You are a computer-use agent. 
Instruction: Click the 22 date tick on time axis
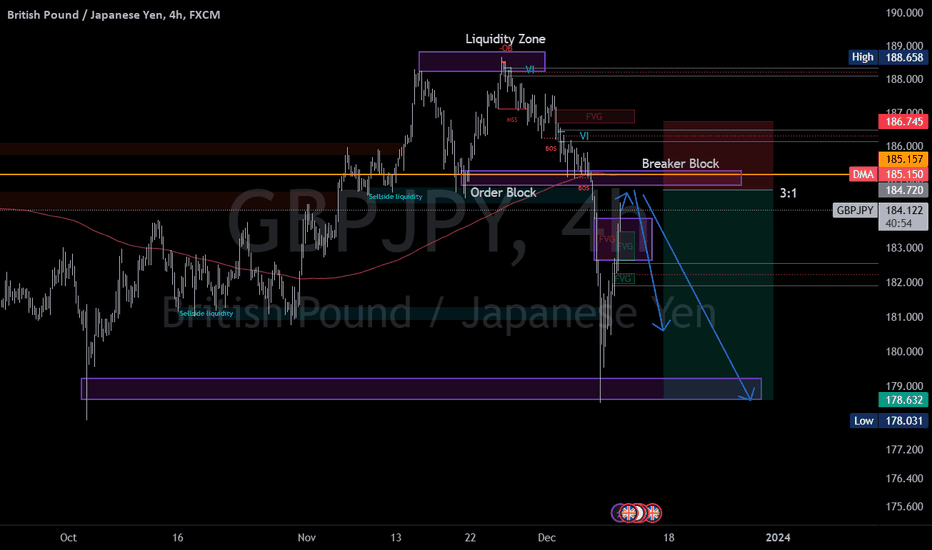tap(470, 538)
